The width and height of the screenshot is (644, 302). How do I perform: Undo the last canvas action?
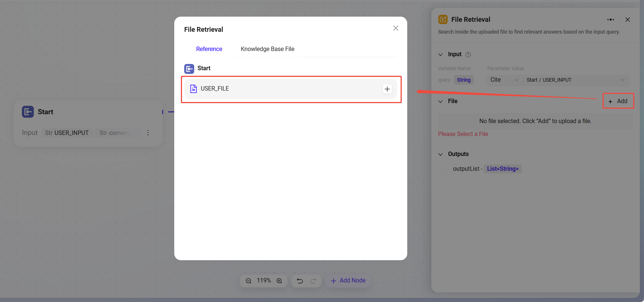[x=300, y=281]
